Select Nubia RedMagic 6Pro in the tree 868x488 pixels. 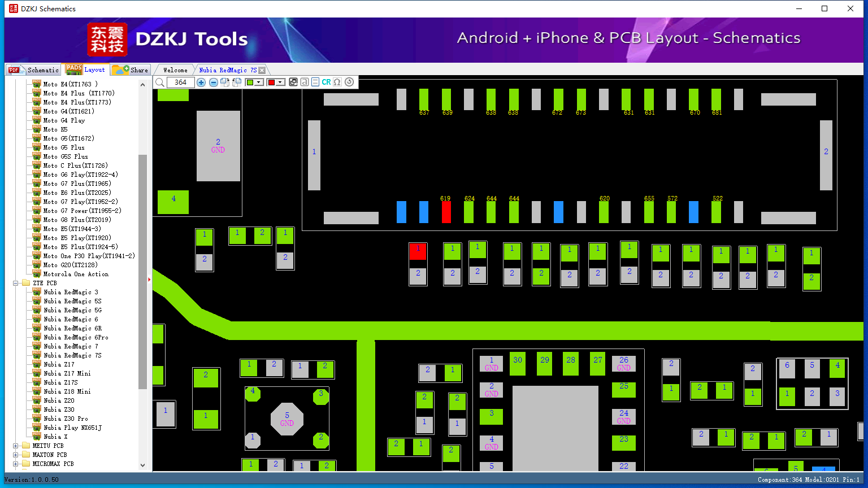(x=76, y=337)
